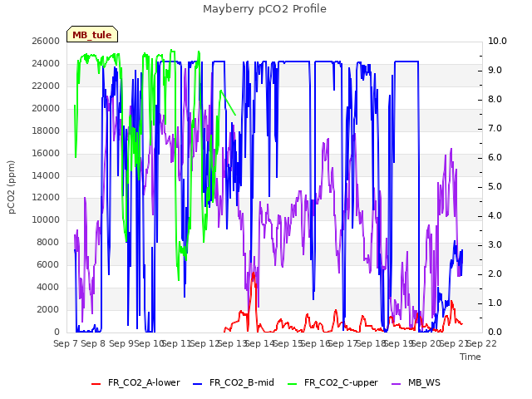The height and width of the screenshot is (399, 532).
Task: Click the purple MB_WS legend swatch
Action: tap(397, 384)
